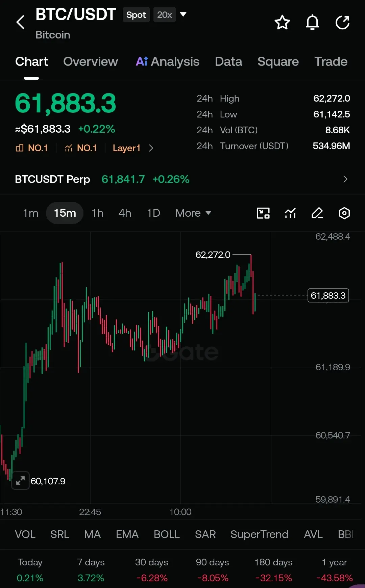Toggle the BOLL indicator
Viewport: 365px width, 588px height.
[x=167, y=534]
